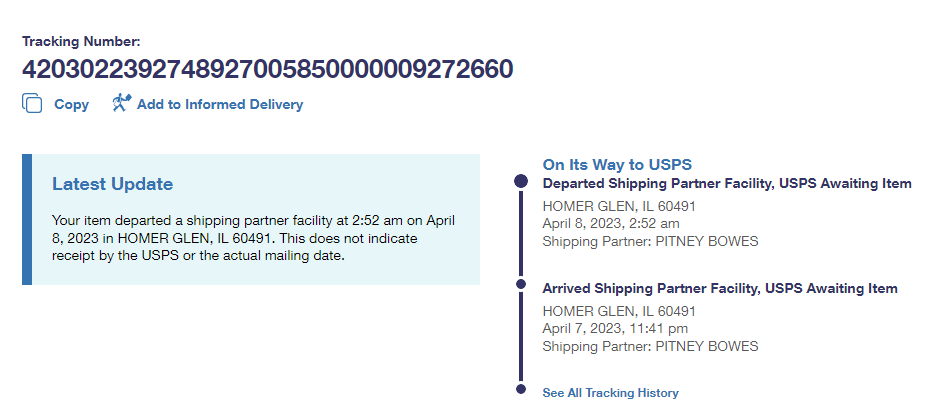Click the Arrived Shipping Partner Facility event title
This screenshot has width=949, height=410.
pos(719,288)
